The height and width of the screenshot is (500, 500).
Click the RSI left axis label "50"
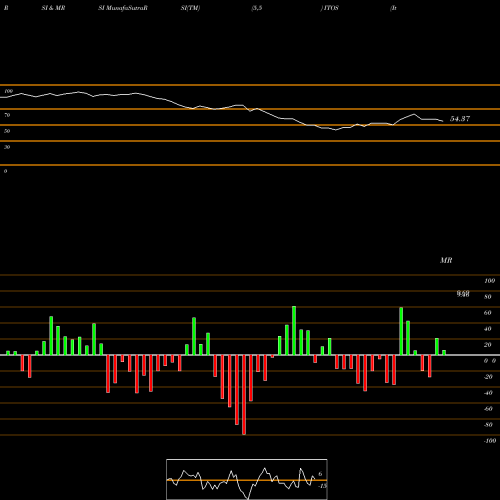(x=7, y=131)
